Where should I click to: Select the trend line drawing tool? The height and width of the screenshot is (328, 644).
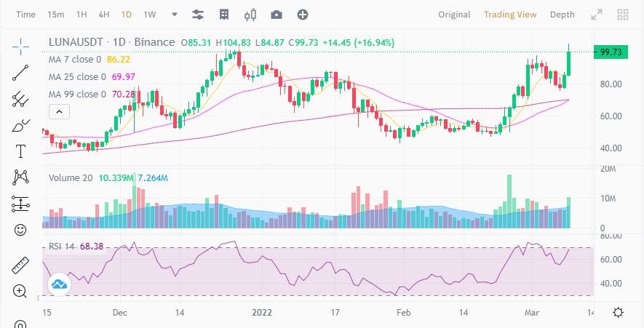(20, 73)
